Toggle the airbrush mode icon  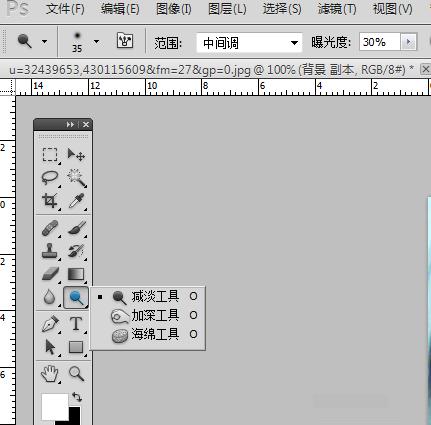pyautogui.click(x=125, y=41)
